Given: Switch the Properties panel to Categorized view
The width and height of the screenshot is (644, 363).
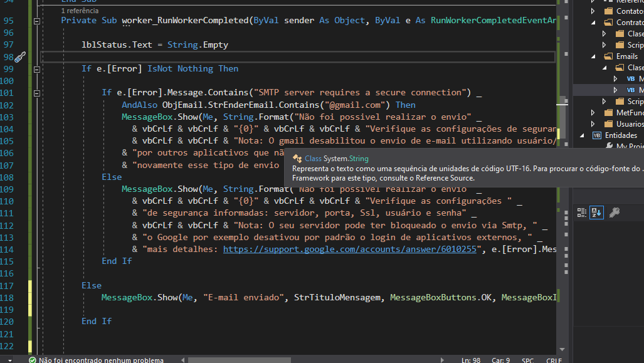Looking at the screenshot, I should tap(581, 213).
